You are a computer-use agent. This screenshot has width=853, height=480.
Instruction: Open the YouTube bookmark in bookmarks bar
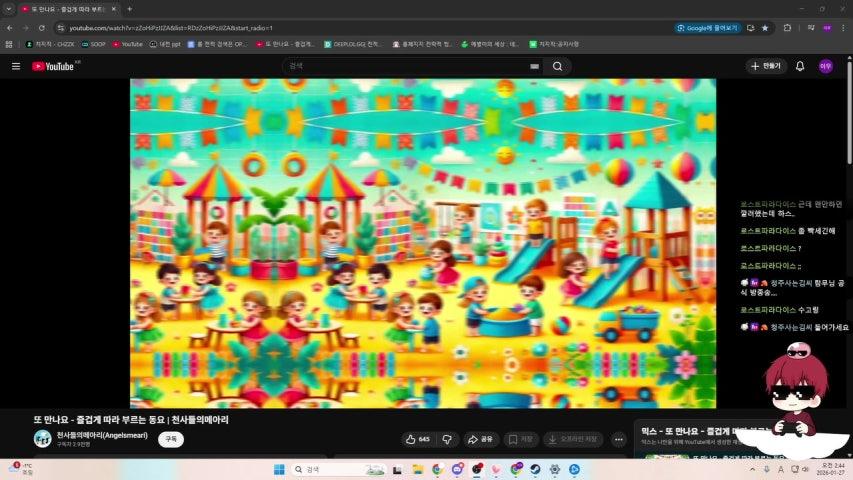tap(127, 44)
